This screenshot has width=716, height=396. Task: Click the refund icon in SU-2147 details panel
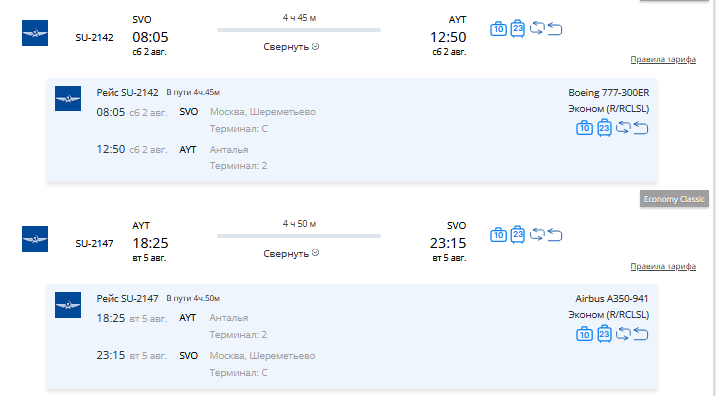pos(641,334)
